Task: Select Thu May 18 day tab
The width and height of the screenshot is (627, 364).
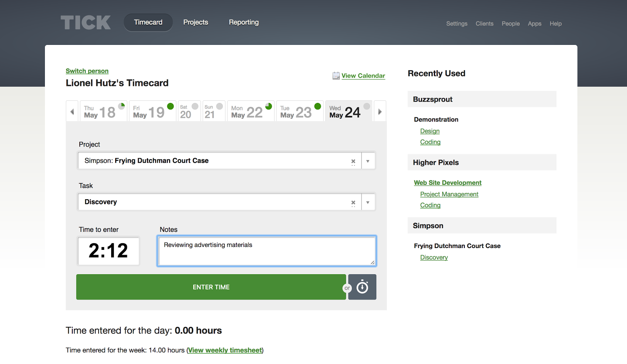Action: point(103,111)
